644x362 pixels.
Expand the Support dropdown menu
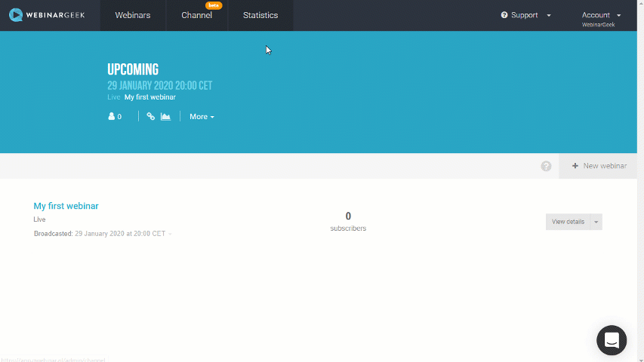coord(525,15)
